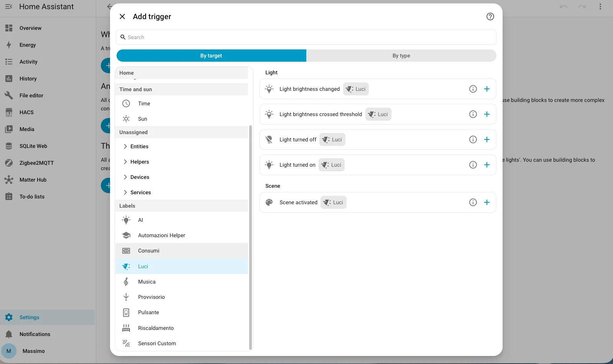Select the AI label
Viewport: 613px width, 364px height.
[x=182, y=220]
